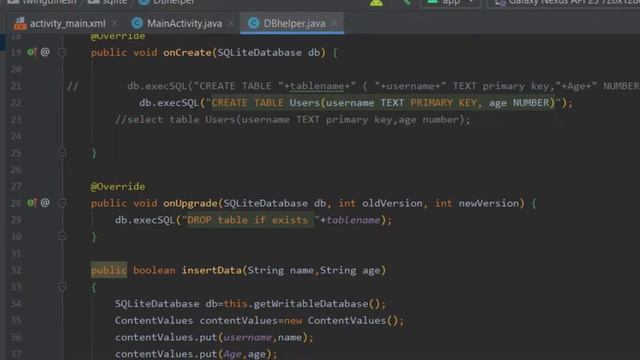Close the activity_main.xml tab
Screen dimensions: 640x360
tap(114, 23)
